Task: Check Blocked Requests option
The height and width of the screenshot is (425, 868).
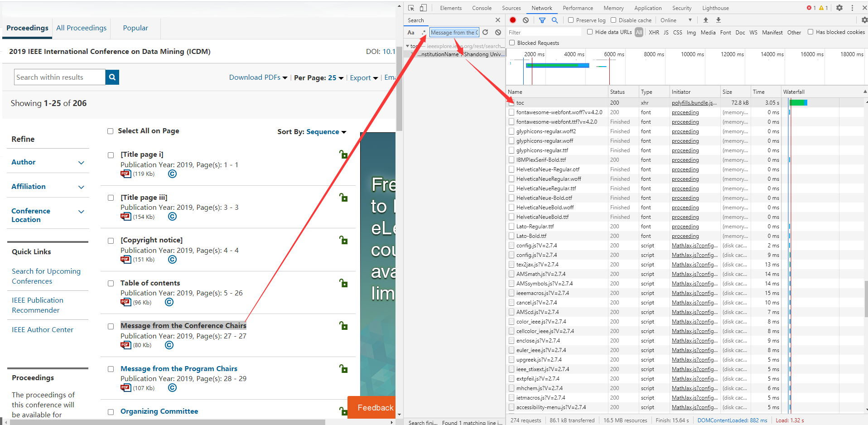Action: click(x=512, y=43)
